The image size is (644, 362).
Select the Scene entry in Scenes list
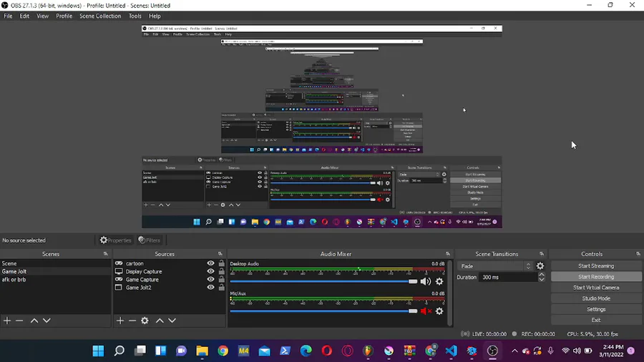click(55, 263)
